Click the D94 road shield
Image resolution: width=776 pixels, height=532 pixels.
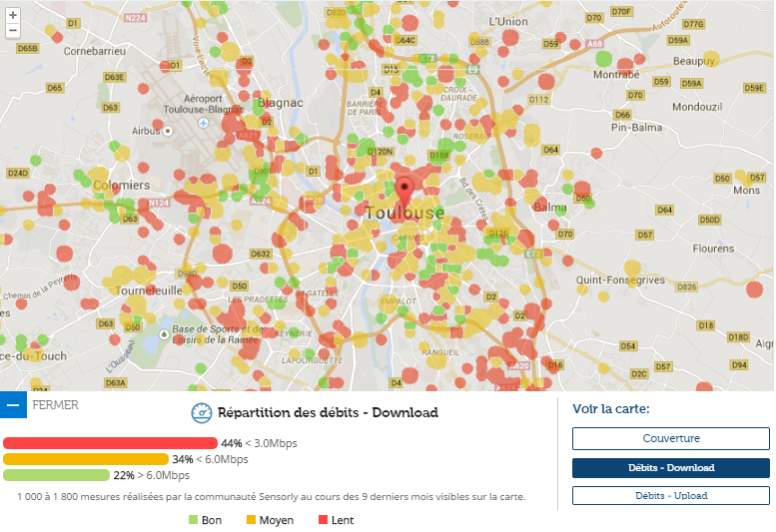click(x=739, y=365)
